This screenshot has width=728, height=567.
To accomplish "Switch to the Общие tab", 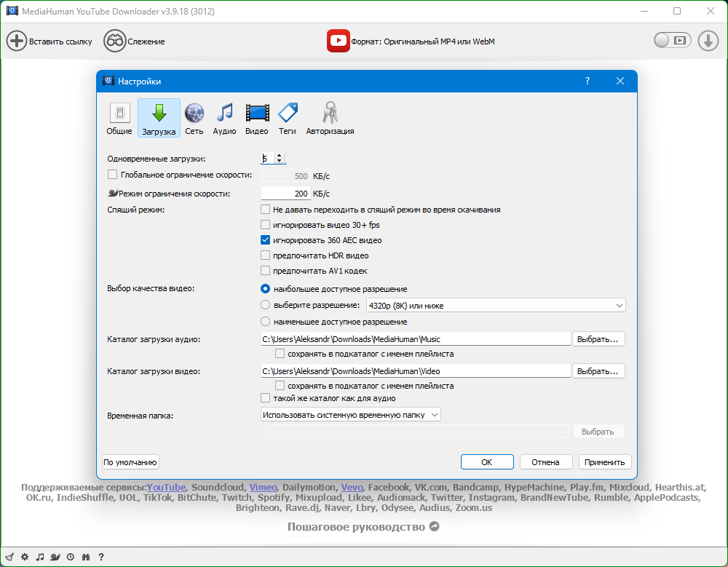I will click(x=119, y=119).
